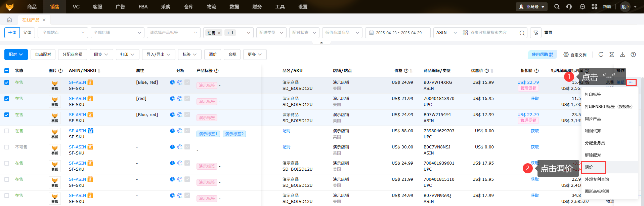Open the 导入/导出 dropdown
The height and width of the screenshot is (206, 644).
[x=158, y=55]
